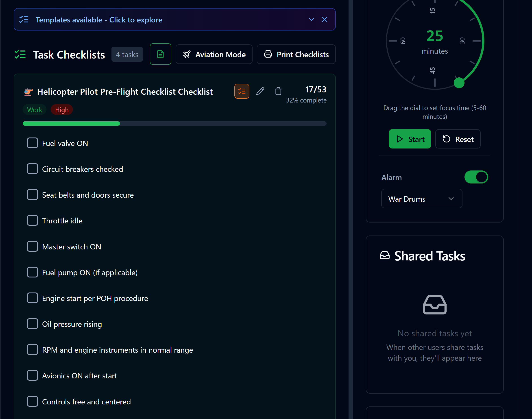Delete the checklist with the trash icon
The image size is (532, 419).
(278, 91)
